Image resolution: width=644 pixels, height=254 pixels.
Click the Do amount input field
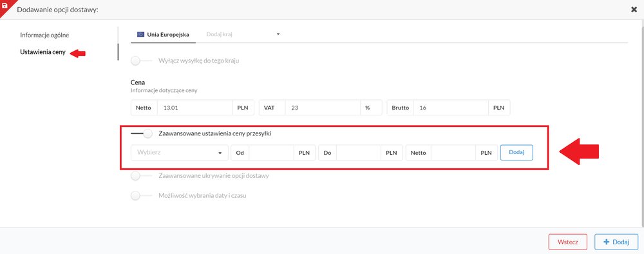(358, 153)
